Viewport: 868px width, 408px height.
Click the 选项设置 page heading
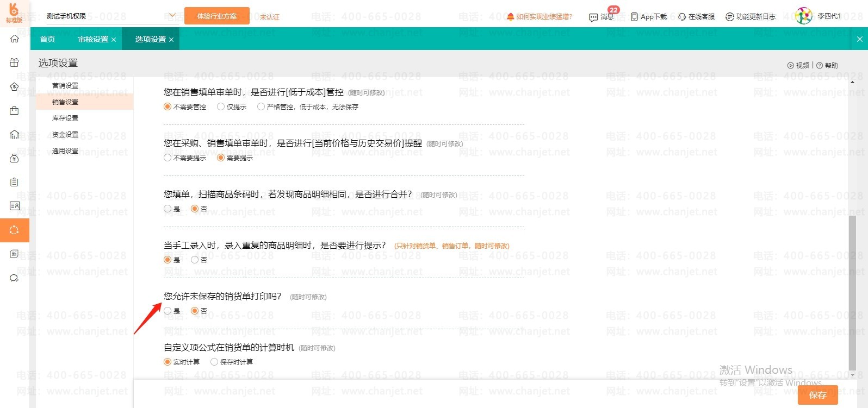pyautogui.click(x=58, y=63)
